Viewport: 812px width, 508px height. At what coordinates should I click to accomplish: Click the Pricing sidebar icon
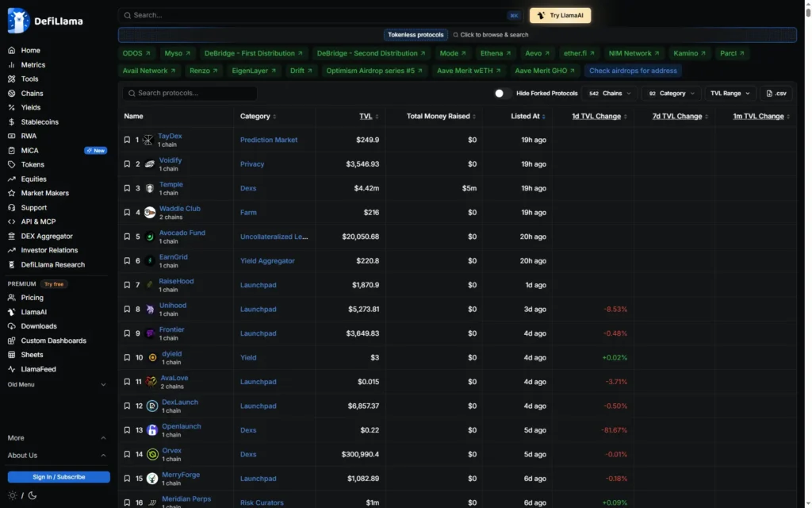(x=11, y=298)
